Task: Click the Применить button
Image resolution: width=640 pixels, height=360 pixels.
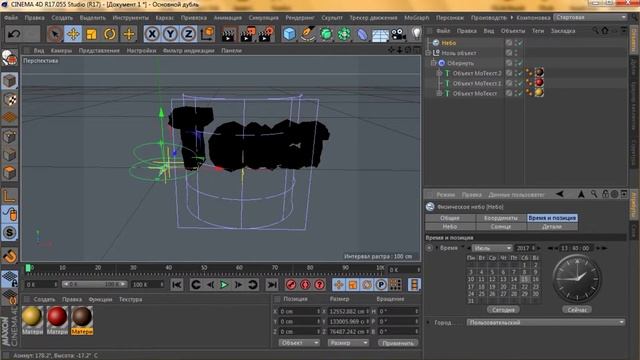Action: pos(398,343)
